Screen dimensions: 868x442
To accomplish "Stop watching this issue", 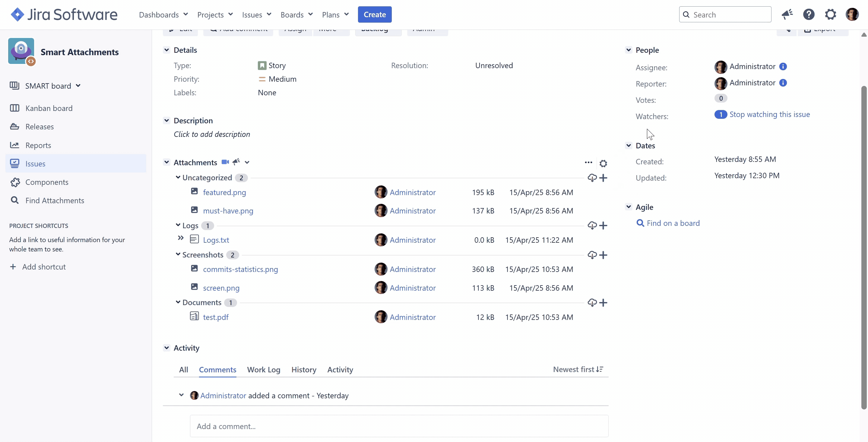I will 770,114.
